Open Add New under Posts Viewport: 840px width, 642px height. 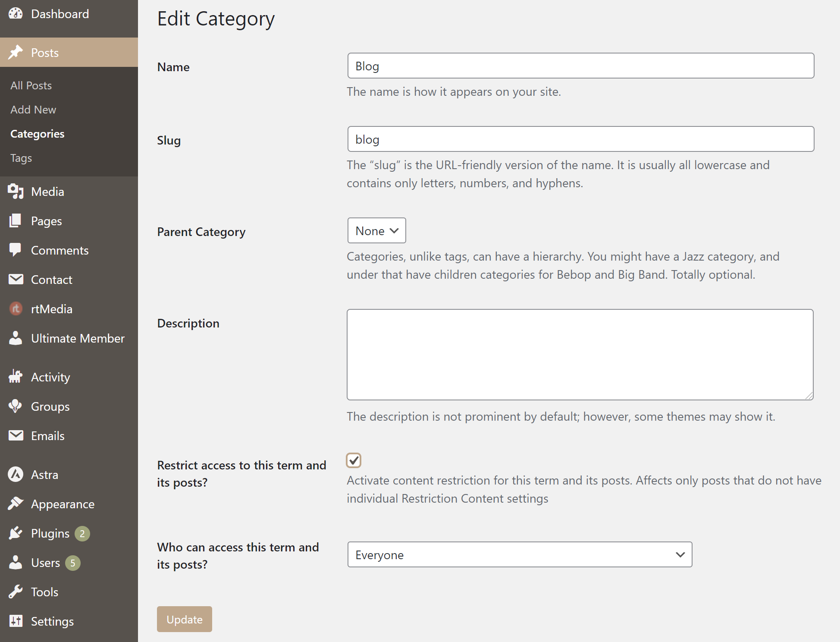point(33,110)
